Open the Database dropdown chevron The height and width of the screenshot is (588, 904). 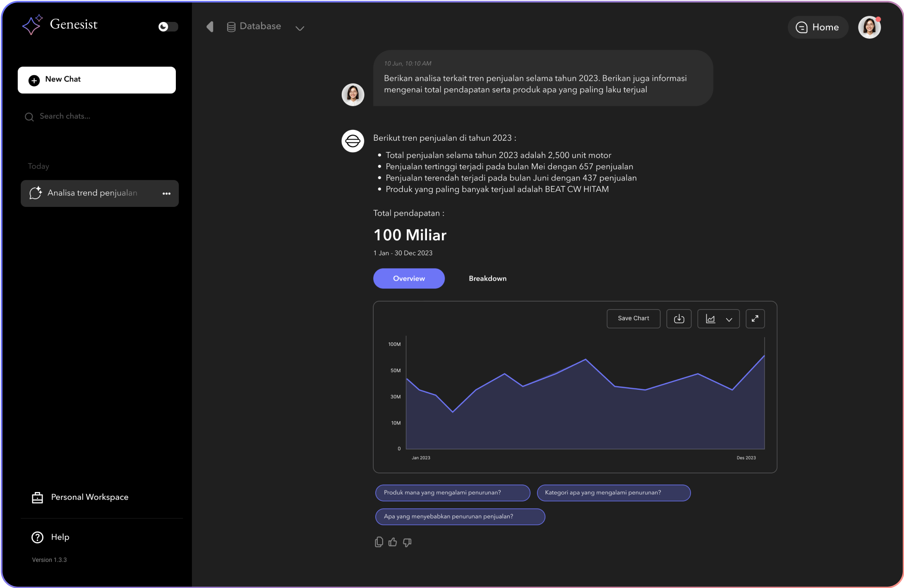[x=300, y=28]
